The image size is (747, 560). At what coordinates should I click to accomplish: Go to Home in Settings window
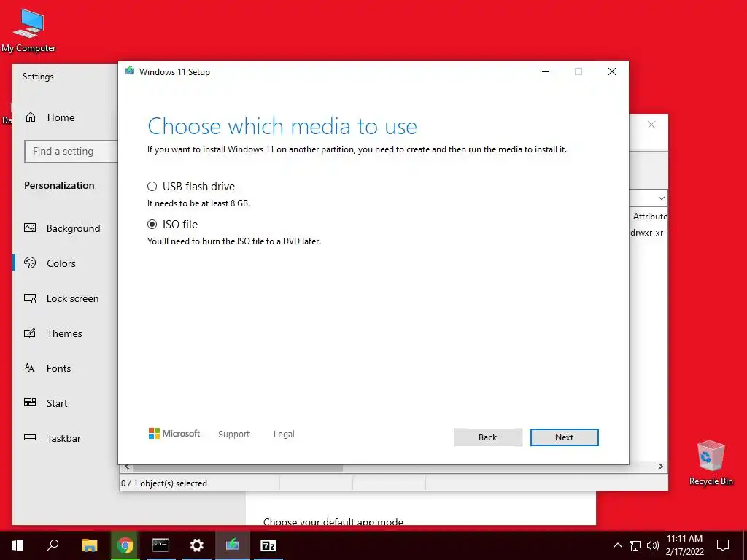[61, 117]
